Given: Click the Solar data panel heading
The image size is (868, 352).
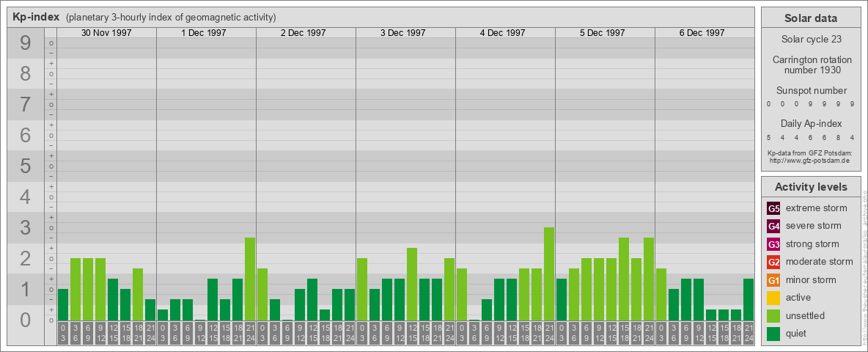Looking at the screenshot, I should (x=811, y=18).
